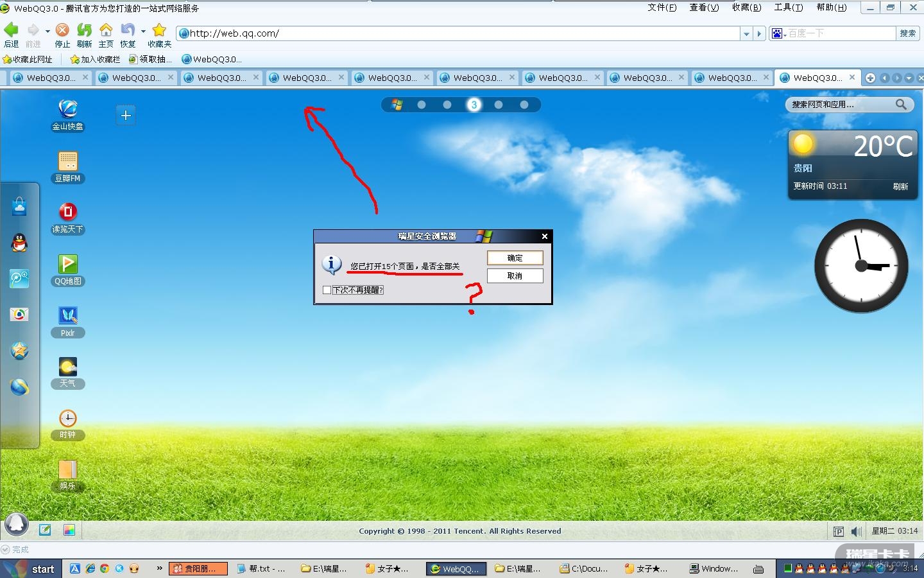
Task: Open the 工具(T) menu
Action: 788,8
